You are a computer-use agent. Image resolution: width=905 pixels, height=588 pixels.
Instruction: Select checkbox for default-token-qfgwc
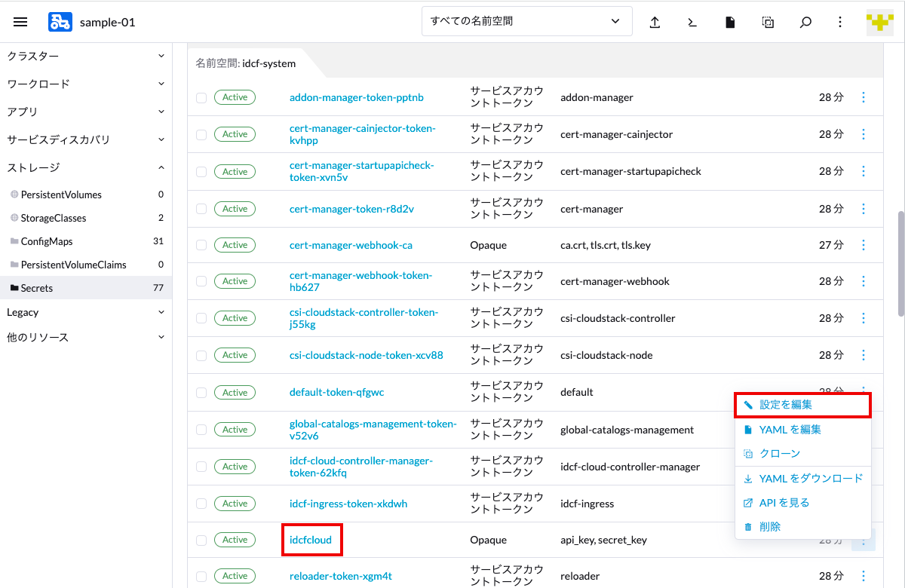201,393
